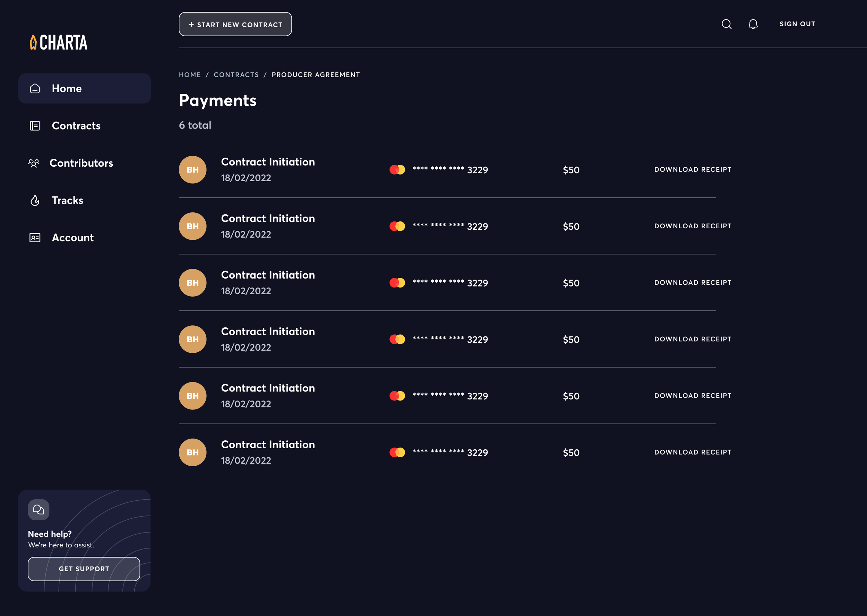Click the Contracts document icon in sidebar
The image size is (867, 616).
pyautogui.click(x=35, y=125)
